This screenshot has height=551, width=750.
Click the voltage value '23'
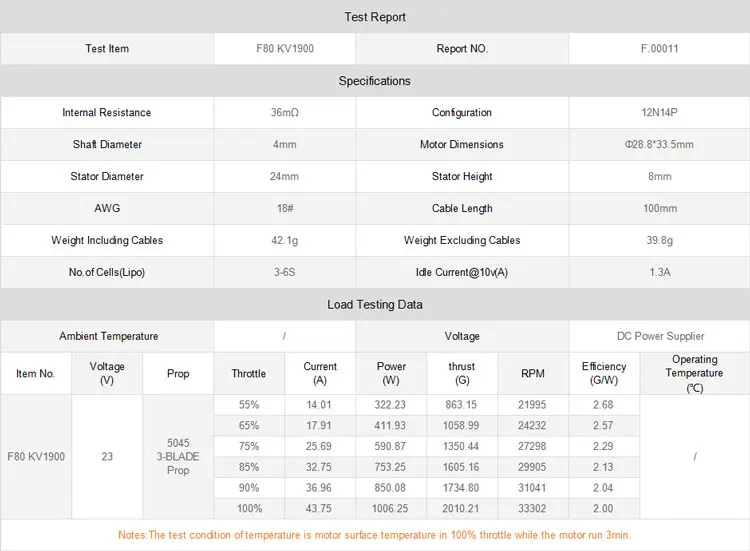(107, 456)
